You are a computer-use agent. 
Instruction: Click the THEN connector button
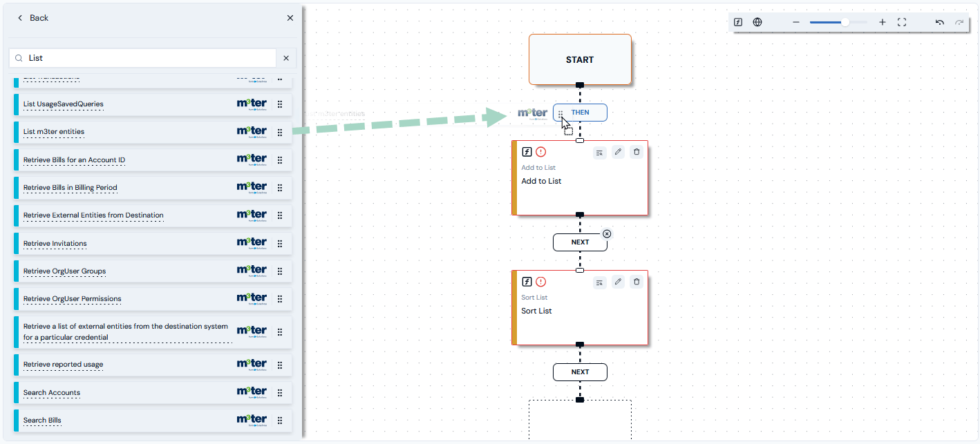point(580,113)
